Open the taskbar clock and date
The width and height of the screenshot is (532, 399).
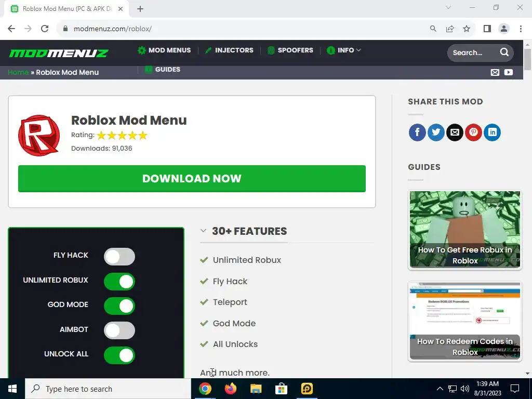(487, 389)
